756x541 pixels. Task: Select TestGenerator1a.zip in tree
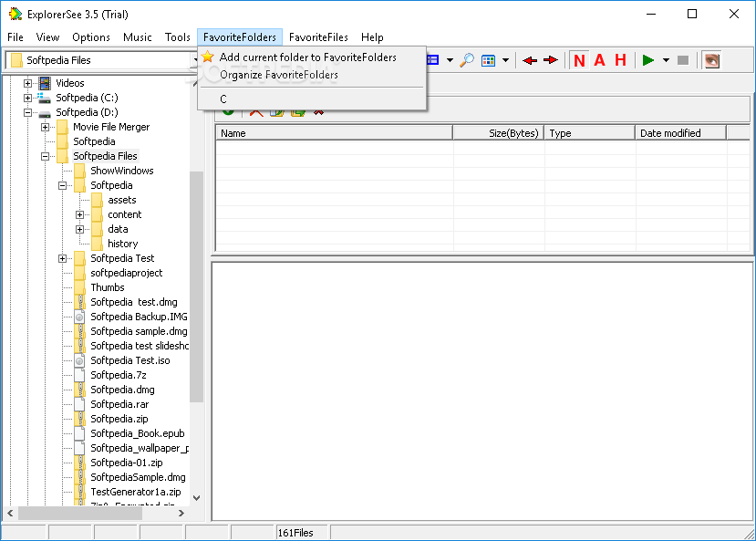click(x=136, y=492)
